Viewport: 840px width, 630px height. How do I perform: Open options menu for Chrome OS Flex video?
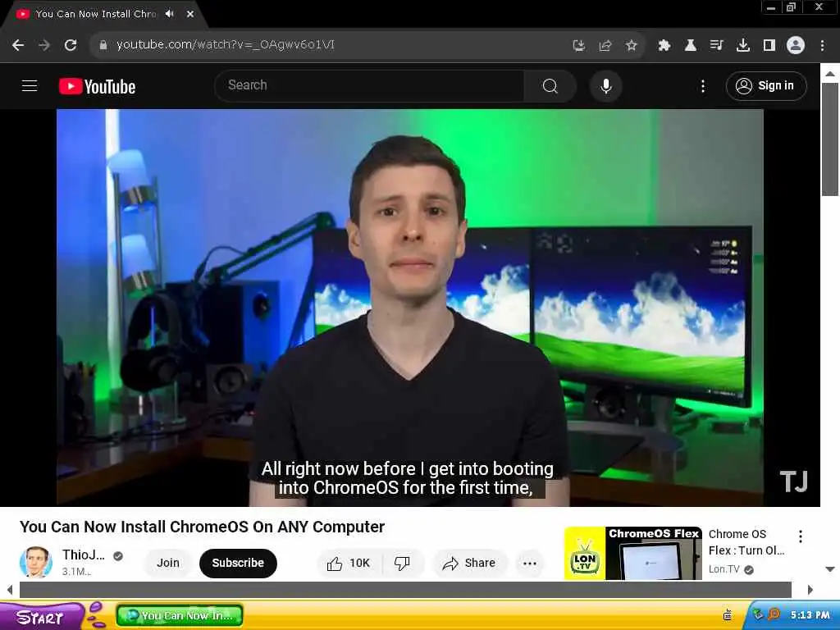(801, 536)
